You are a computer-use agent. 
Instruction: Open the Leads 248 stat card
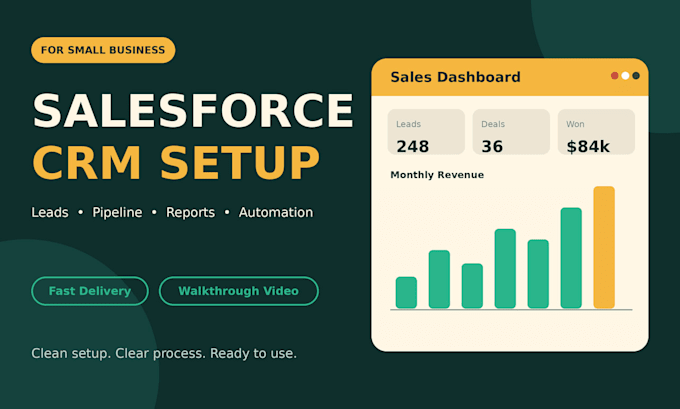426,132
